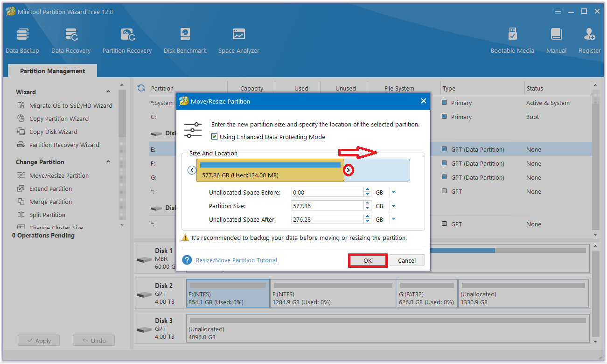Open Resize/Move Partition Tutorial link

coord(236,260)
